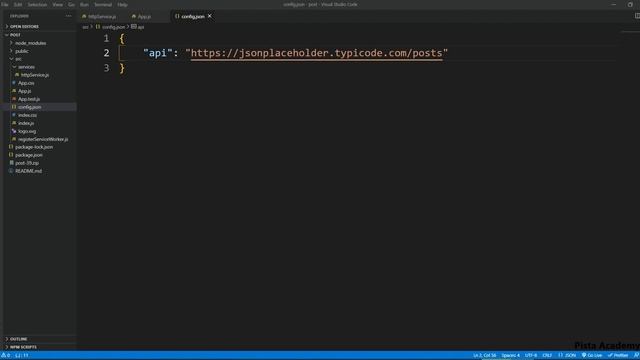The image size is (640, 360).
Task: Select the post-39.zip file
Action: (x=27, y=163)
